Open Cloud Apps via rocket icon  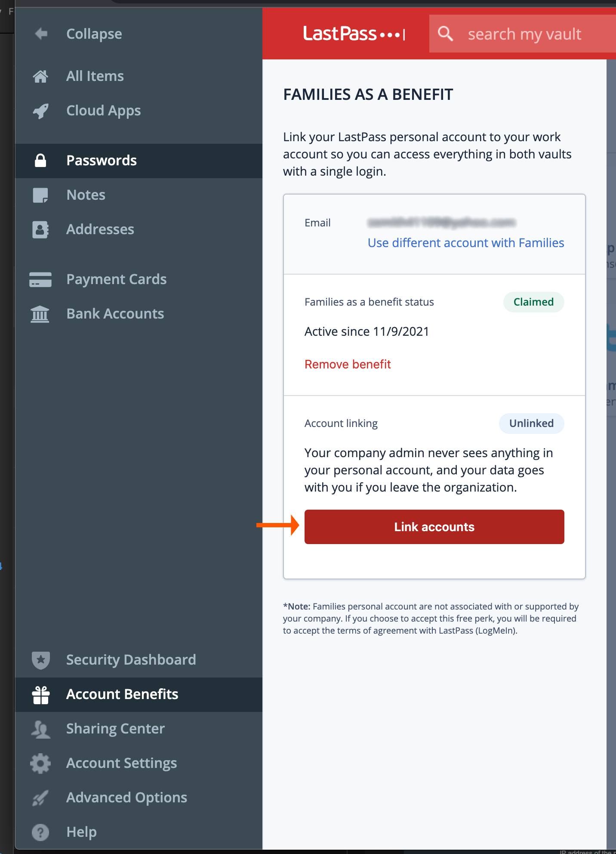pos(41,111)
